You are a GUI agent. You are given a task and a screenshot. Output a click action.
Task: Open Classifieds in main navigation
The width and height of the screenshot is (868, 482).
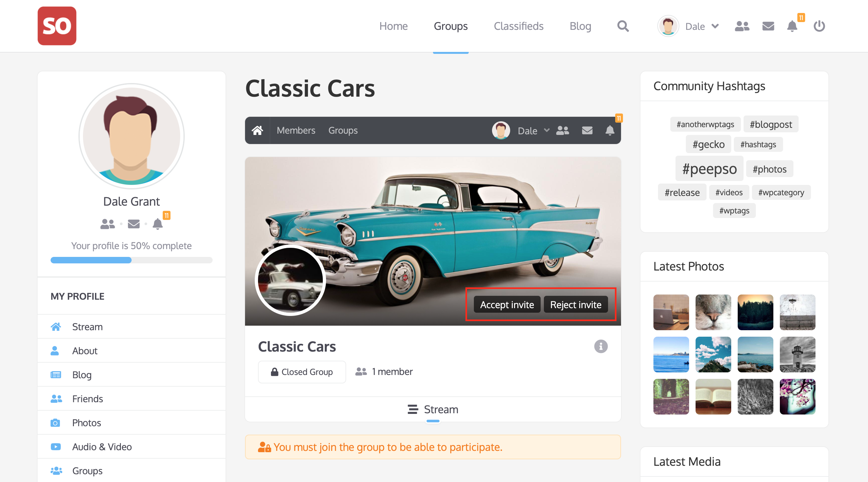518,26
